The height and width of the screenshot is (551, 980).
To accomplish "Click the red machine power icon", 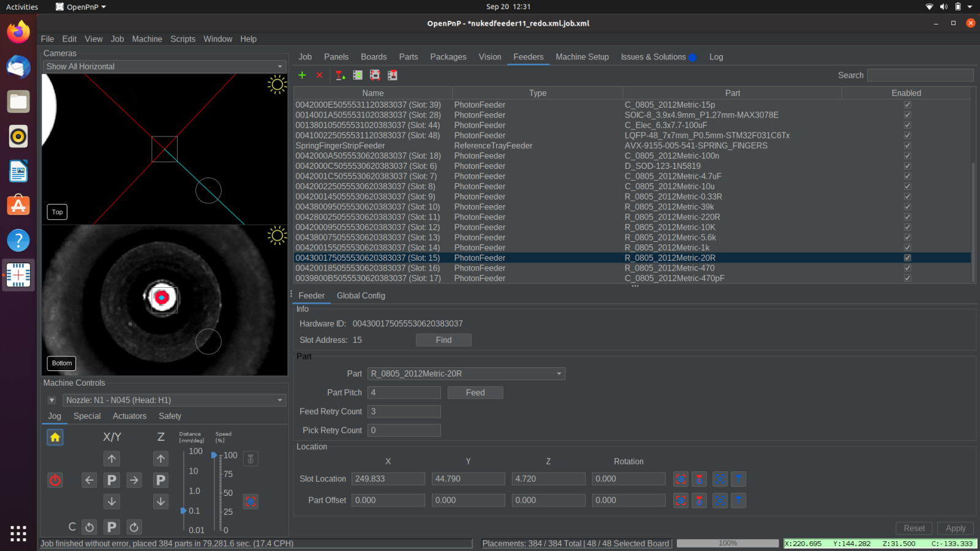I will click(x=55, y=480).
